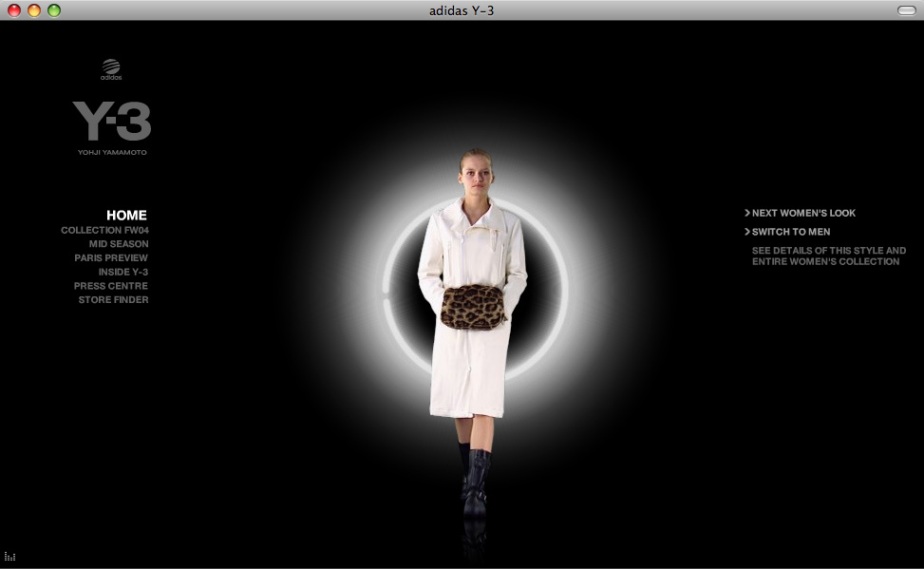Click the arrow beside Next Women's Look
Image resolution: width=924 pixels, height=569 pixels.
(x=747, y=213)
